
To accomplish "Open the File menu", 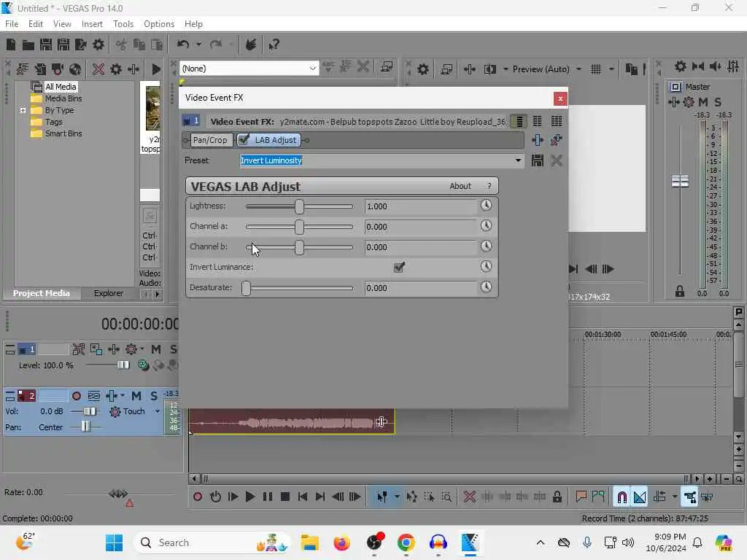I will 12,24.
